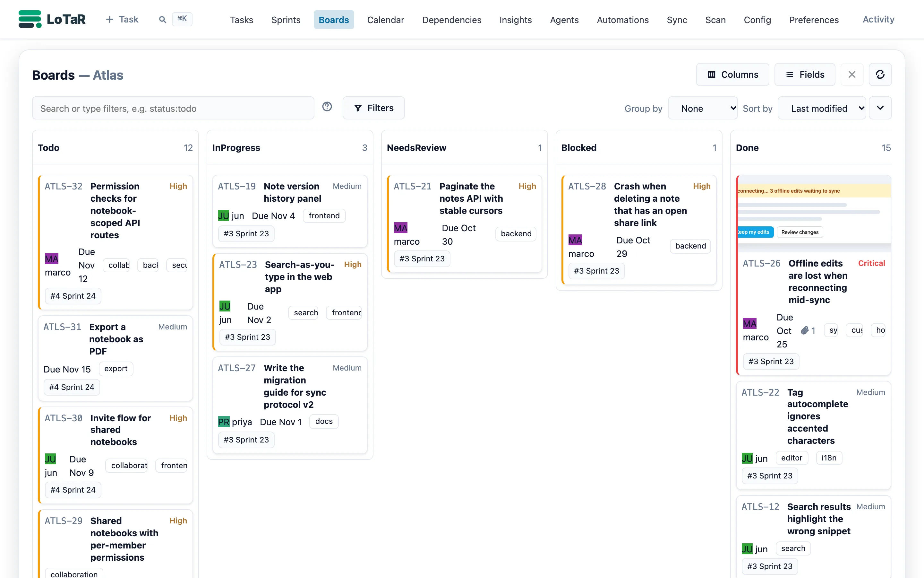Click jun's JU avatar on ATLS-22
The image size is (924, 578).
(747, 458)
